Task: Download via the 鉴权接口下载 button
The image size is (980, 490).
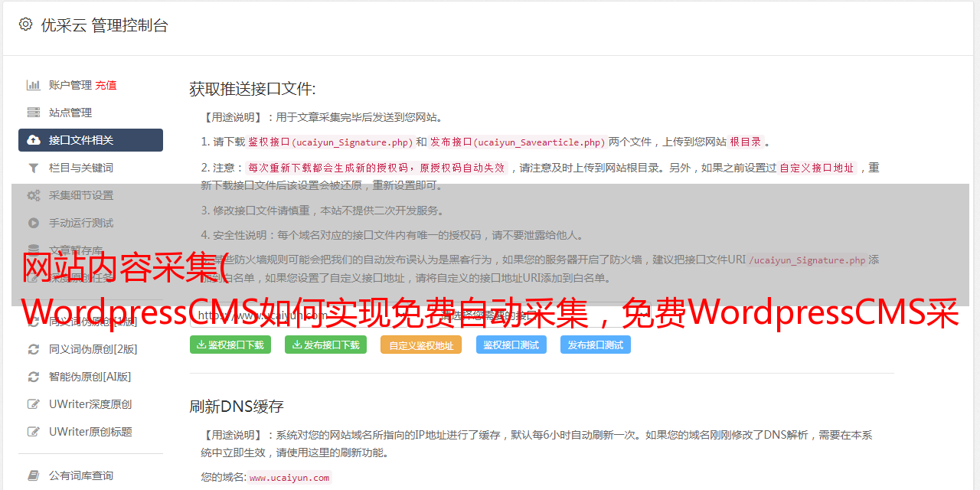Action: [230, 345]
